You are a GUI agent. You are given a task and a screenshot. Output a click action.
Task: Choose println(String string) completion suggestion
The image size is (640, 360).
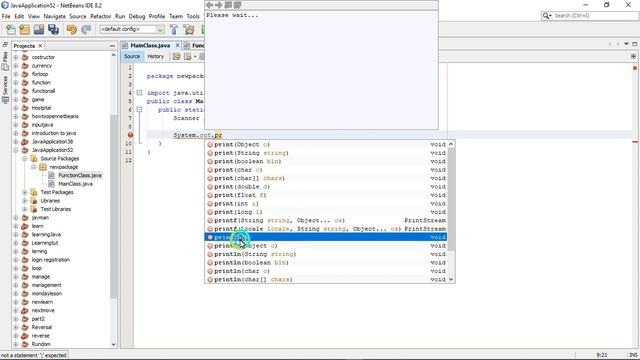pyautogui.click(x=326, y=254)
